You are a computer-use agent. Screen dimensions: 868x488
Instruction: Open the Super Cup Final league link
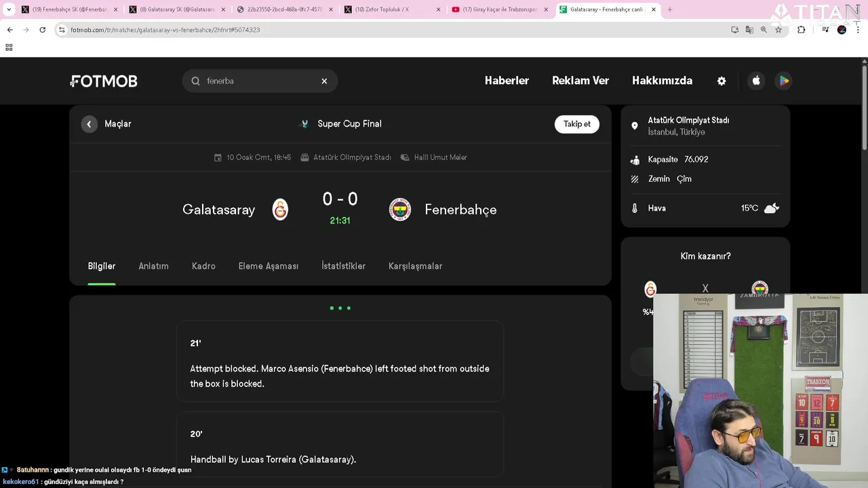pos(349,124)
